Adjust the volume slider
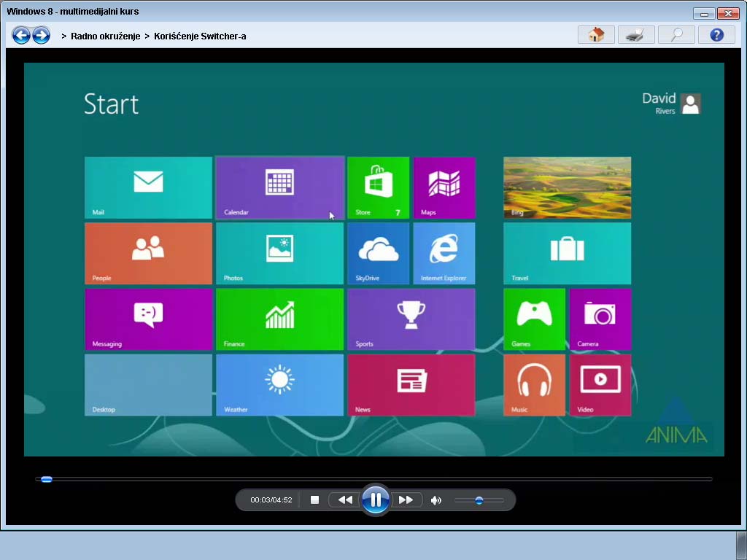747x560 pixels. [479, 499]
